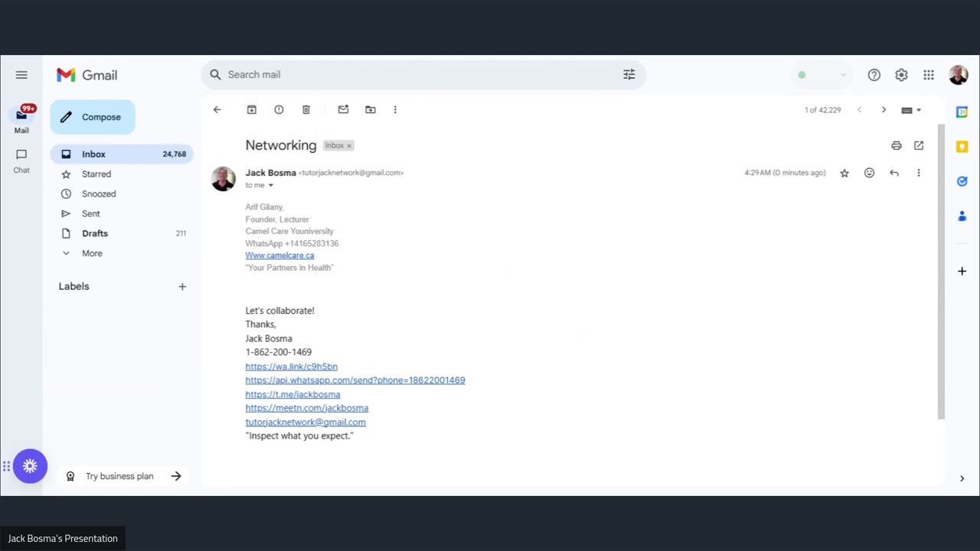Open the api.whatsapp.com send link
The height and width of the screenshot is (551, 980).
[x=355, y=380]
